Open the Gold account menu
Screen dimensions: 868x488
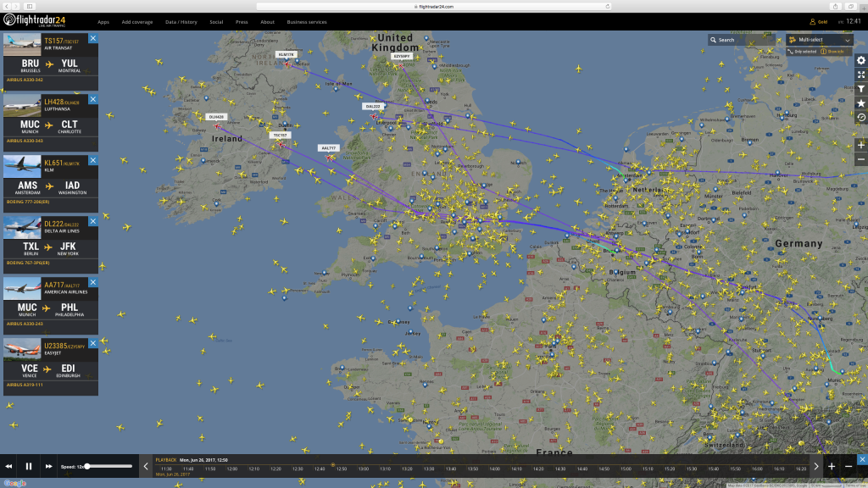pyautogui.click(x=819, y=21)
